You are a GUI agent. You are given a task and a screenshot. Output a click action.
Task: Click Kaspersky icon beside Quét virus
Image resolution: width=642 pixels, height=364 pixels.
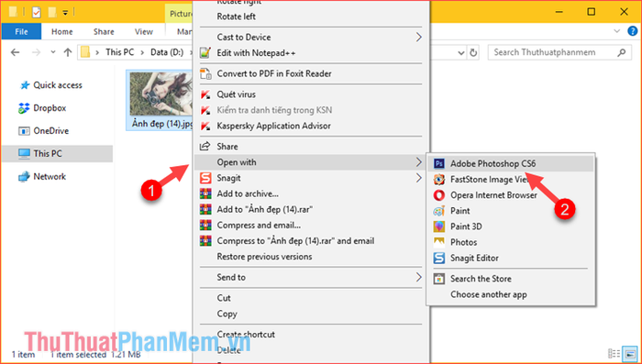point(205,94)
